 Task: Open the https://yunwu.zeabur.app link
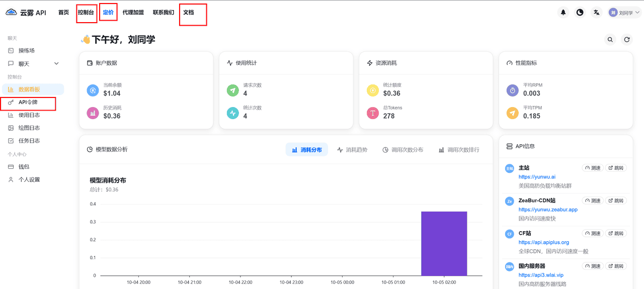pos(548,210)
